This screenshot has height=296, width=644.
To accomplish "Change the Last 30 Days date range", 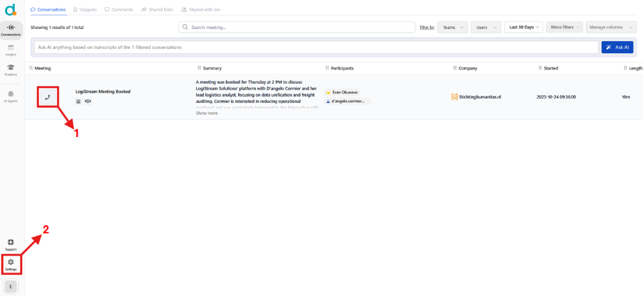I will [524, 27].
